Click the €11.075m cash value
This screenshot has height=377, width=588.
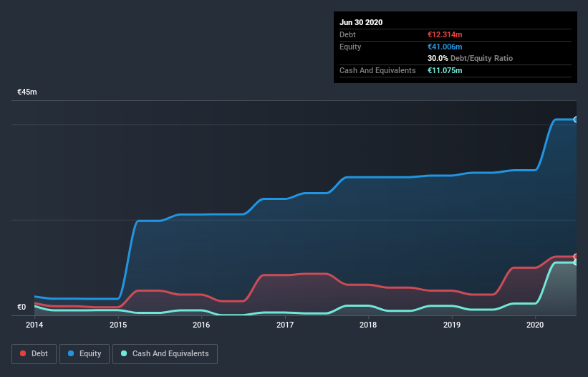pyautogui.click(x=445, y=70)
